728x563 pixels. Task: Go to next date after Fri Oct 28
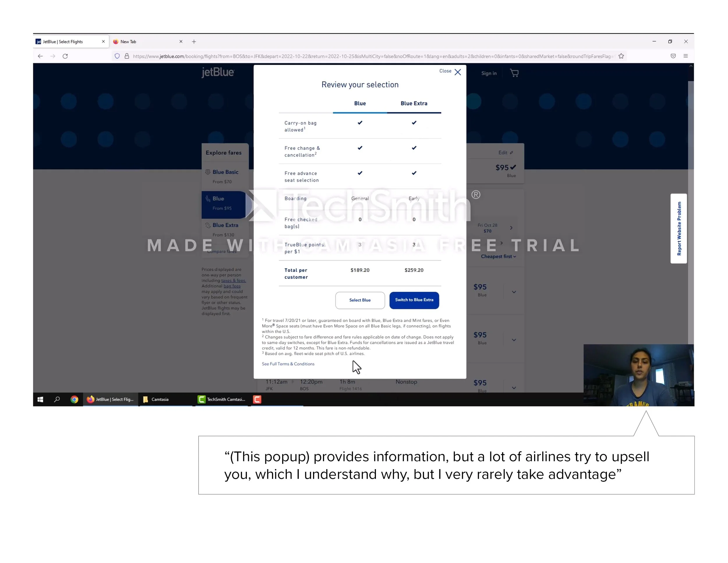tap(511, 228)
